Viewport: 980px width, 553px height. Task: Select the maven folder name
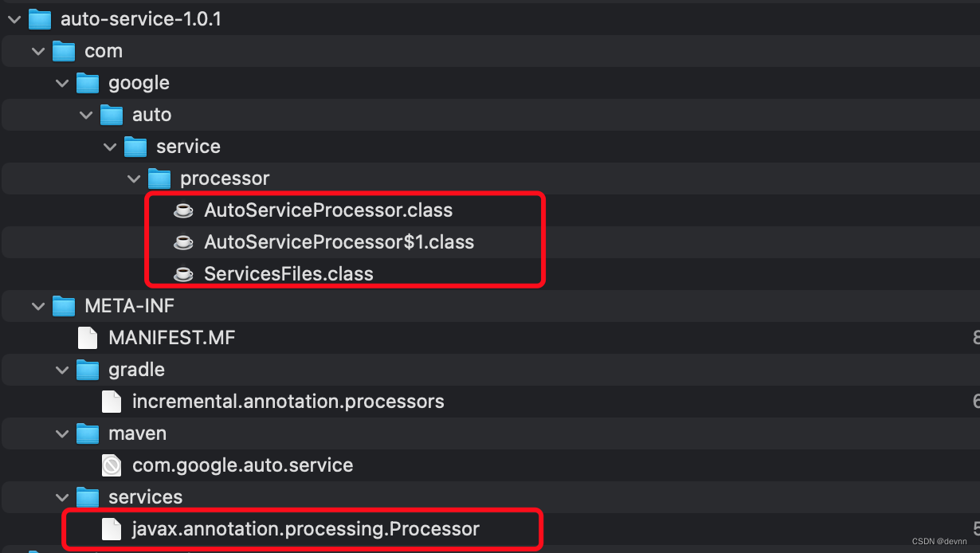coord(137,433)
